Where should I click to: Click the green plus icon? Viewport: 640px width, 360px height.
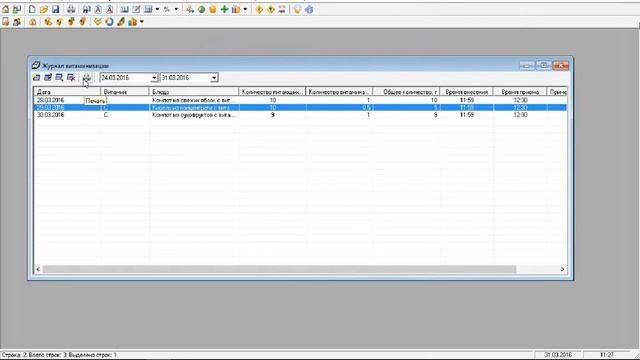tap(224, 9)
